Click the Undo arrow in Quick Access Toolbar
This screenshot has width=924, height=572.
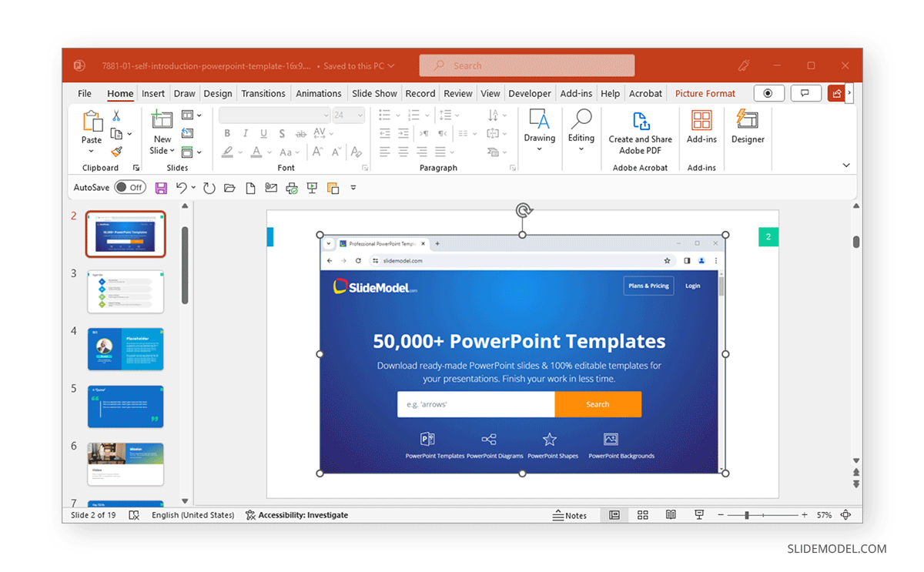click(x=181, y=188)
